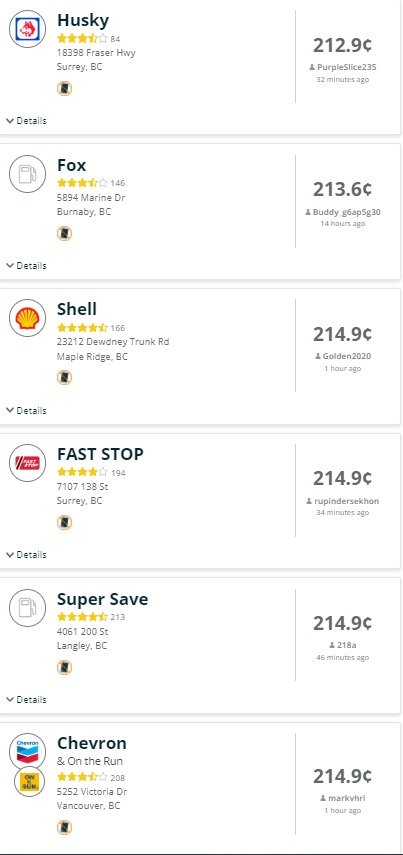Click the pay-at-pump amenity icon under Husky
Screen dimensions: 403x855
[64, 88]
